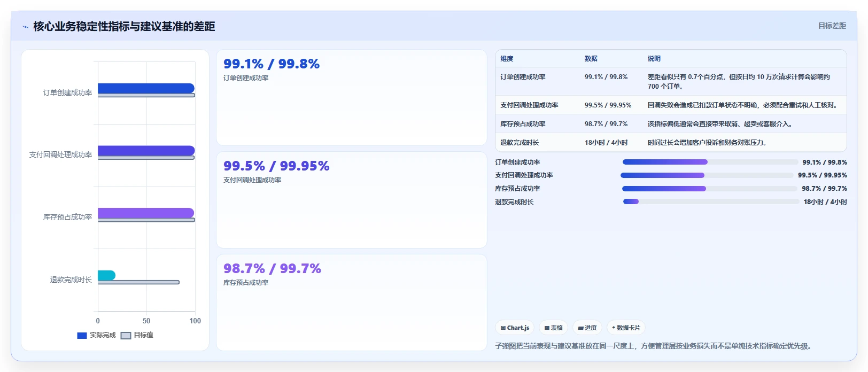
Task: Click the 维度 column header
Action: point(507,59)
